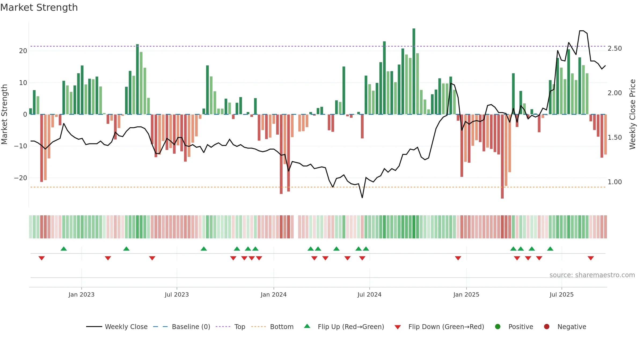644x362 pixels.
Task: Click the Flip Down (Green→Red) legend label
Action: point(446,327)
